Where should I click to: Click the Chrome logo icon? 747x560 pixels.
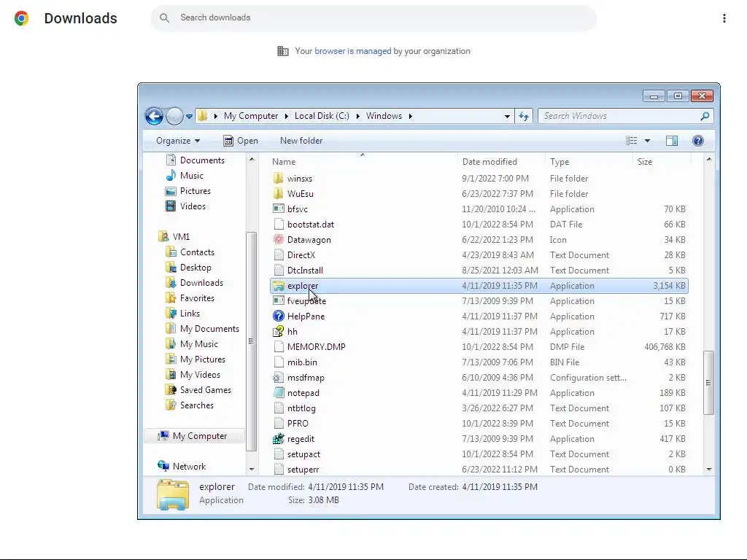[x=21, y=18]
